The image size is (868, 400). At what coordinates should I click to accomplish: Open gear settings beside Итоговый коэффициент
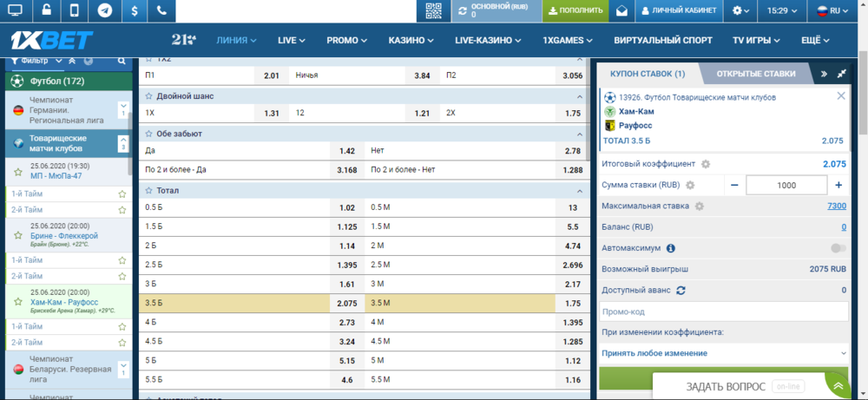pos(705,164)
